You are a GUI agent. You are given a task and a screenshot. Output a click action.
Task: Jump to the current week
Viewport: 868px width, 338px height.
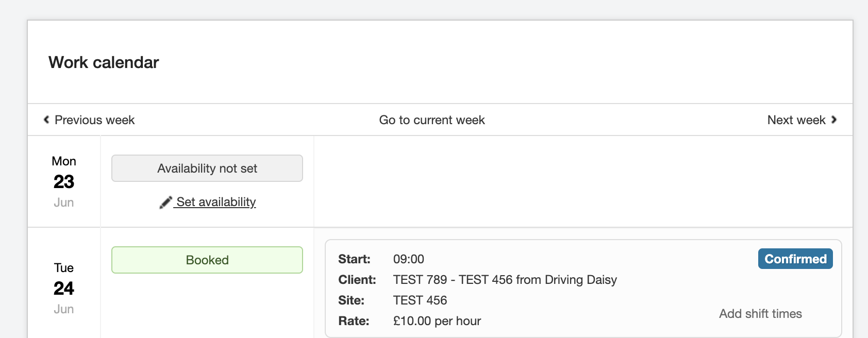tap(432, 120)
